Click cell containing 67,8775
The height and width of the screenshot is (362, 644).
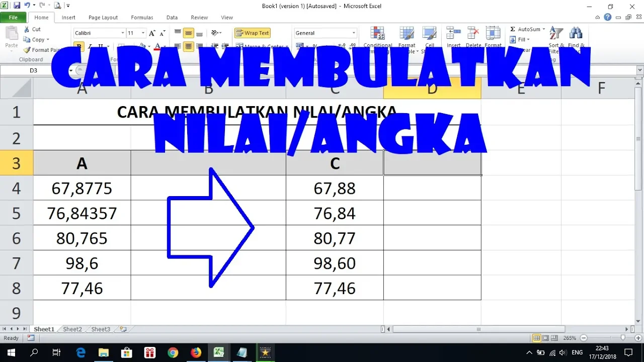[x=82, y=188]
